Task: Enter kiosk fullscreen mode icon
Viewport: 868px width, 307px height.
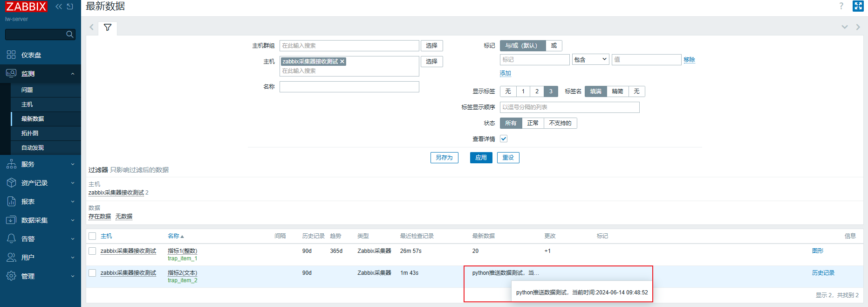Action: click(858, 6)
